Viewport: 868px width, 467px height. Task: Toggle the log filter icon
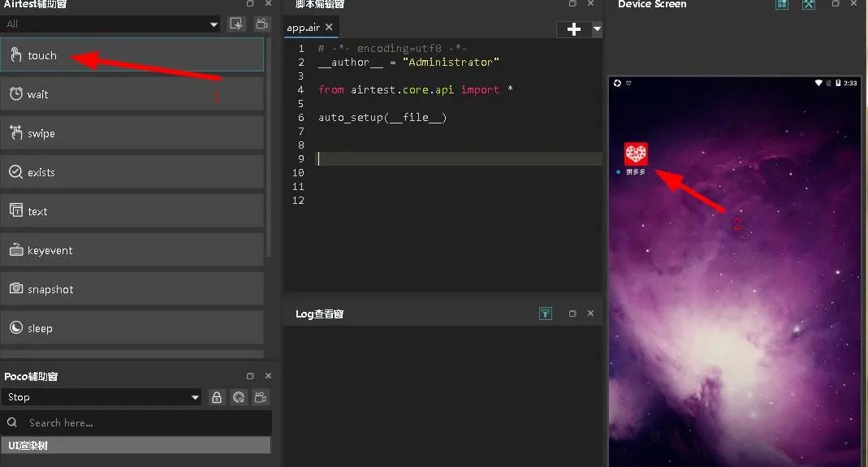click(546, 313)
